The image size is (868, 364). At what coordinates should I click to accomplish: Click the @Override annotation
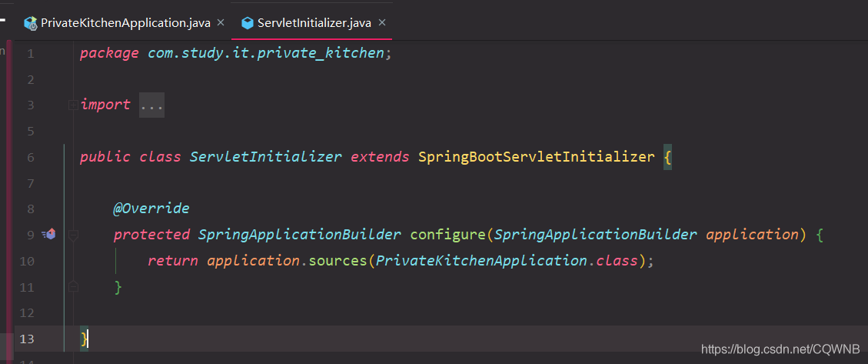(x=151, y=209)
